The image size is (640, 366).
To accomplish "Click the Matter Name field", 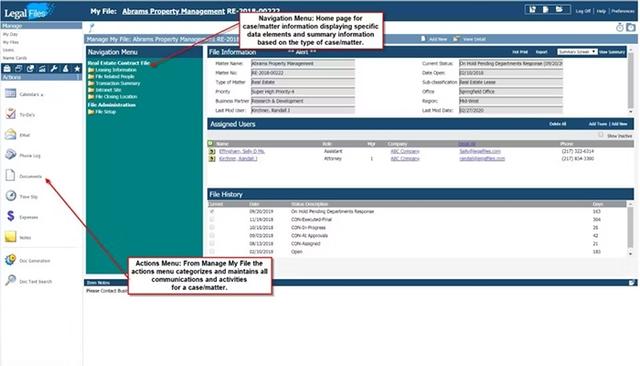I will click(x=302, y=64).
